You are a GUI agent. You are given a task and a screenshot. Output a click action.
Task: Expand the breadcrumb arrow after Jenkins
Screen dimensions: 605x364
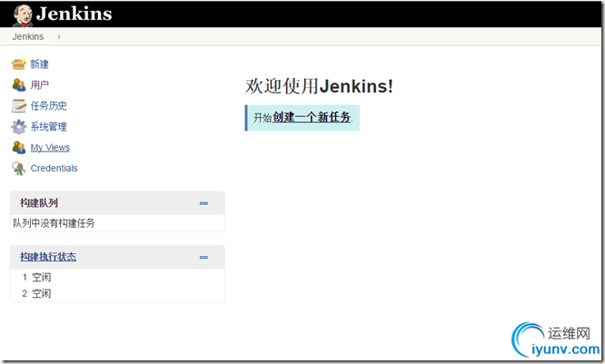pos(59,36)
